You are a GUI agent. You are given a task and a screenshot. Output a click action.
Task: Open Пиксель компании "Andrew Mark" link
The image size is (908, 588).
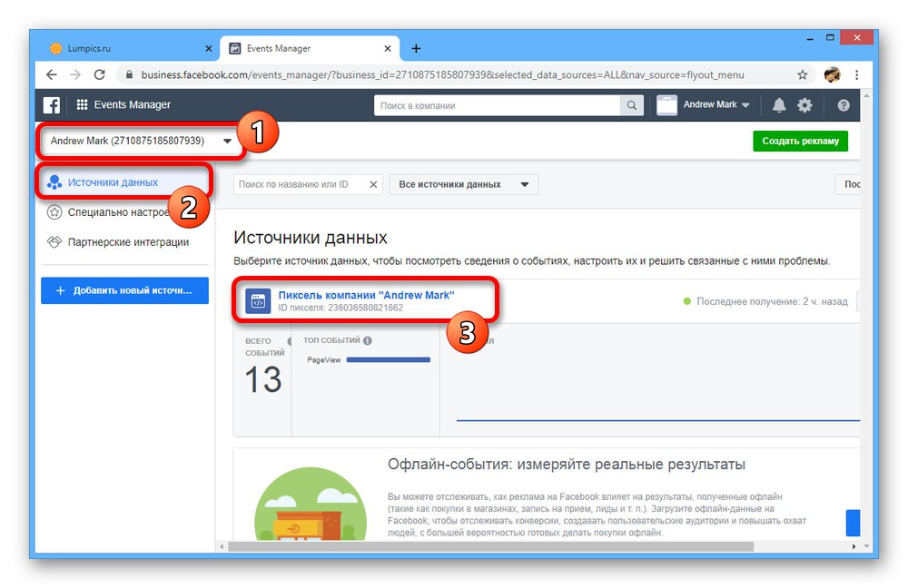tap(366, 295)
